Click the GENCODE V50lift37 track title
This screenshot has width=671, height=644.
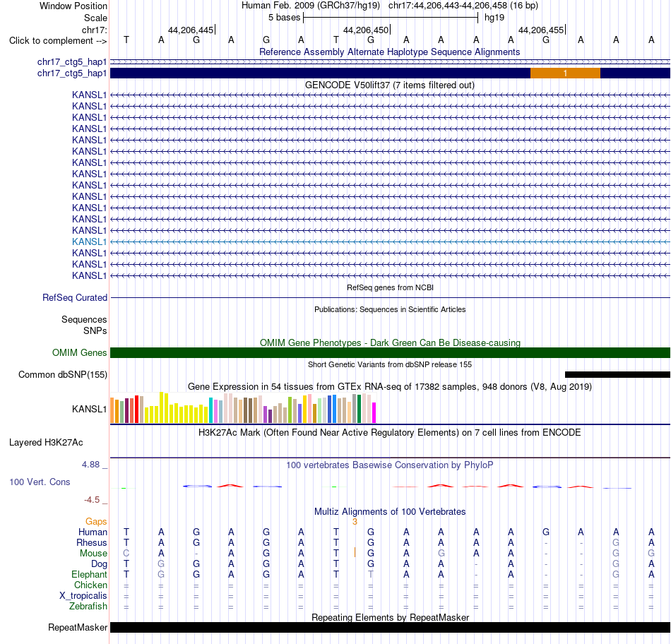[x=390, y=85]
